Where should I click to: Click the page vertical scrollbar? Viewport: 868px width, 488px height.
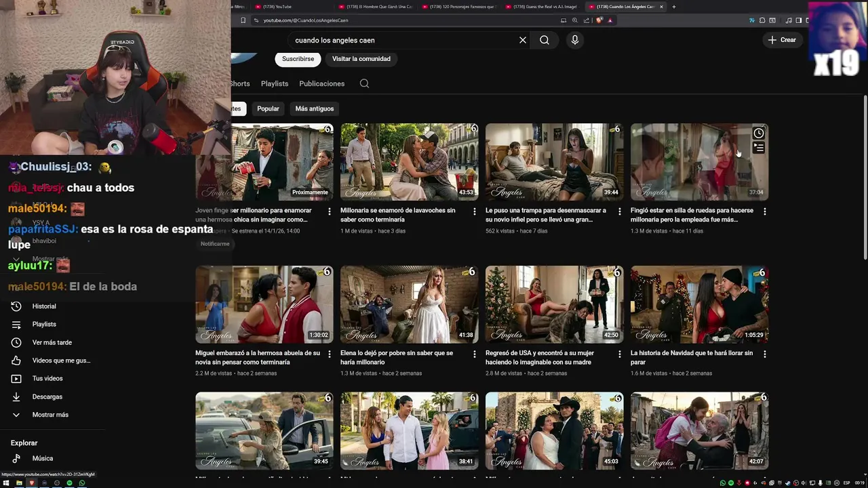[x=865, y=176]
